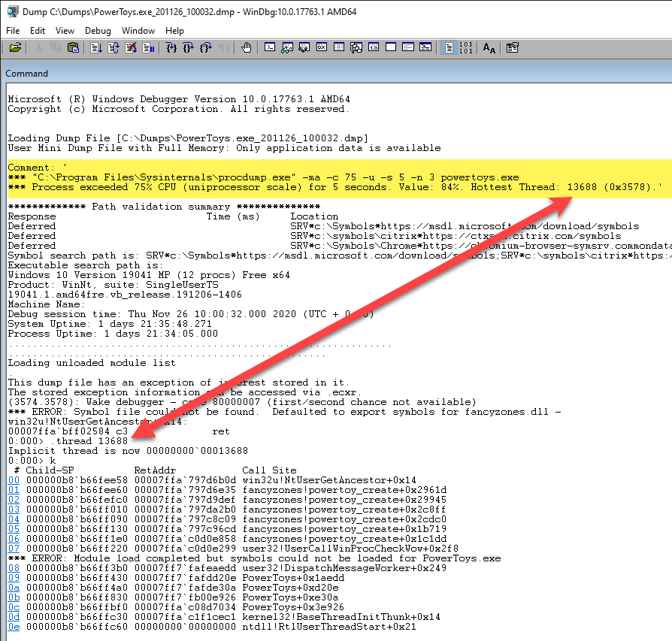Viewport: 672px width, 641px height.
Task: Click stack frame link 0e
Action: 14,627
